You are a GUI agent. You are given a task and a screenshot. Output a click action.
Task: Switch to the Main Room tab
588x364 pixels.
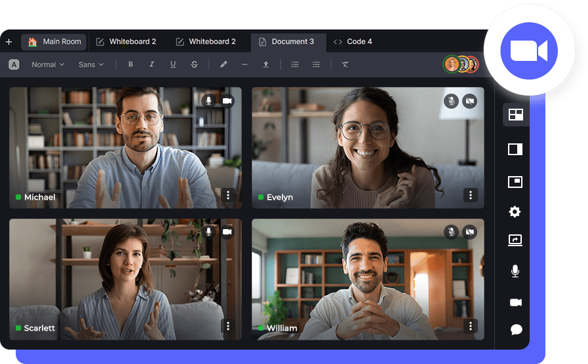click(56, 42)
